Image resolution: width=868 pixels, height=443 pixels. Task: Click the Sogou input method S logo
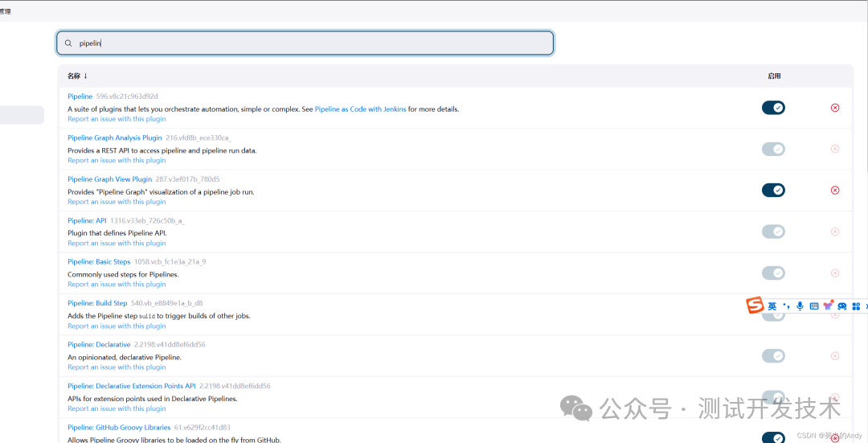coord(755,306)
